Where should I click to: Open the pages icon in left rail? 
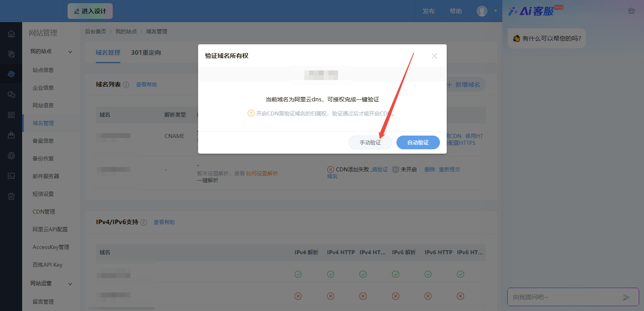coord(11,54)
